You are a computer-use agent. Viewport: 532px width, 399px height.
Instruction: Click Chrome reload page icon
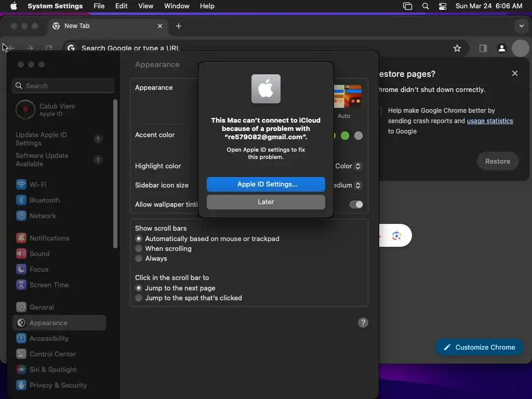point(49,48)
